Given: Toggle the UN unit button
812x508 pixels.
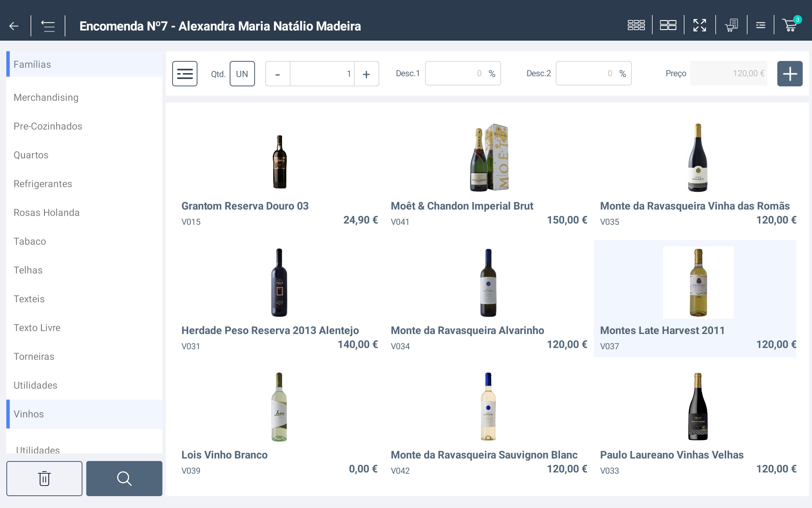Looking at the screenshot, I should (x=242, y=74).
